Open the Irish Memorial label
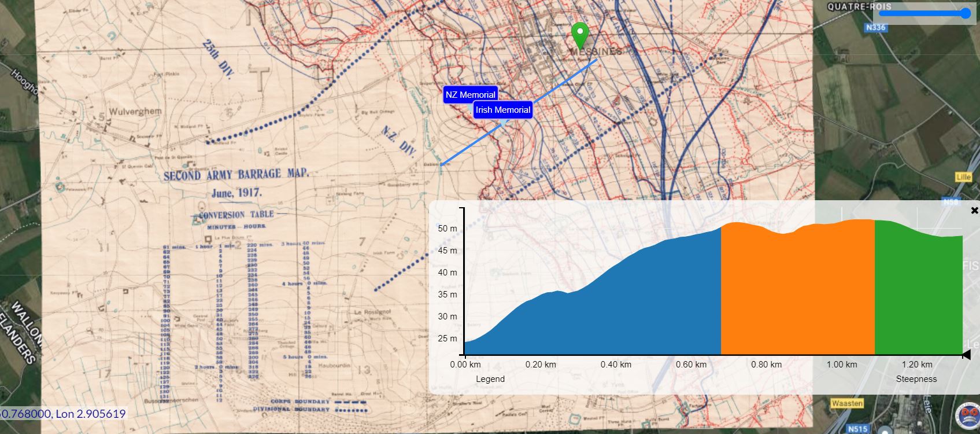Screen dimensions: 980x434 pyautogui.click(x=503, y=110)
